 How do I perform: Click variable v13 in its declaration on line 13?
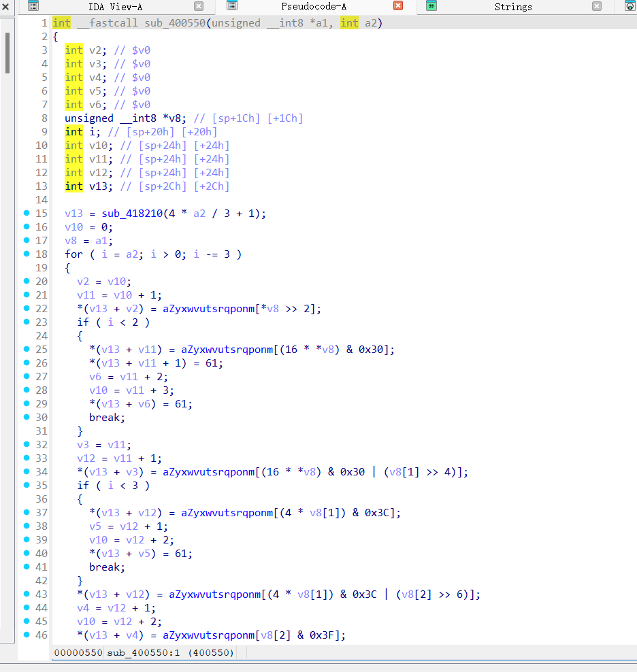tap(98, 186)
